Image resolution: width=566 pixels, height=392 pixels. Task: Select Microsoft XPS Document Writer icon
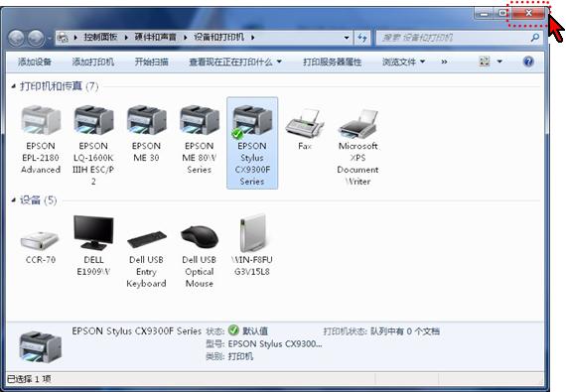(357, 124)
